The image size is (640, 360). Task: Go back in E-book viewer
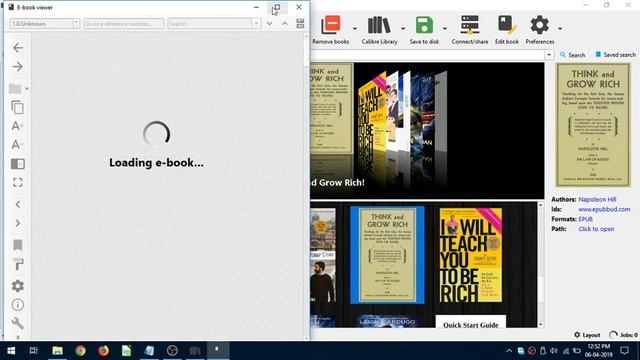pyautogui.click(x=18, y=48)
